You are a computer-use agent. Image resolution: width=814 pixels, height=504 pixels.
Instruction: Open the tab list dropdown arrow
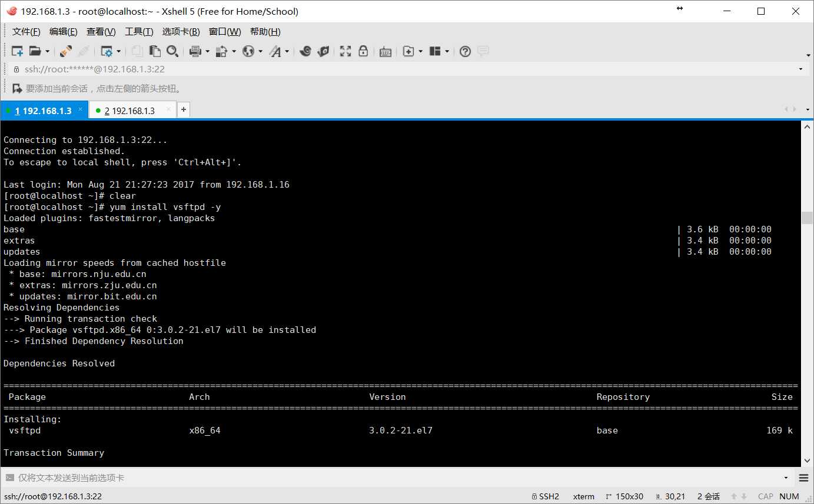(807, 110)
